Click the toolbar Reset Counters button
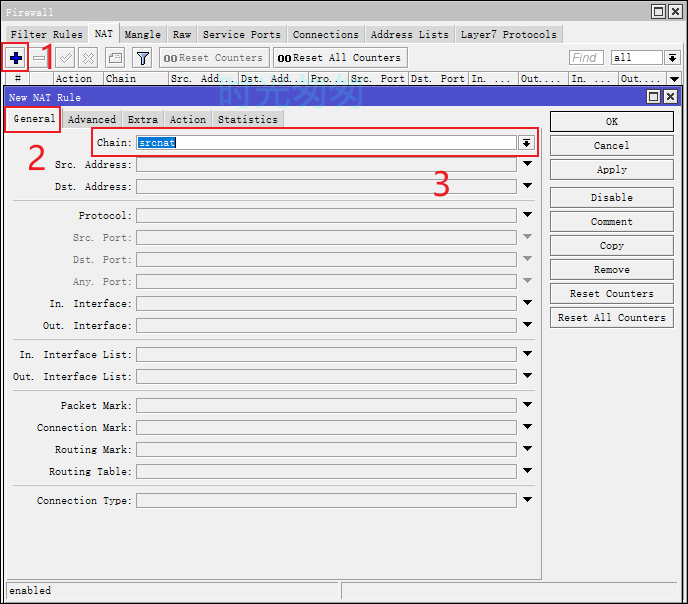 pyautogui.click(x=214, y=58)
